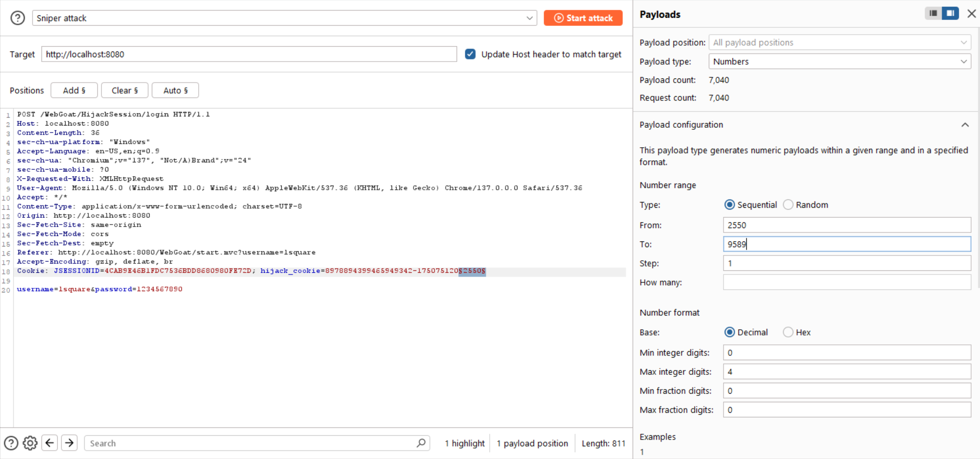Click the Referer header line
Viewport: 980px width, 459px height.
(166, 252)
